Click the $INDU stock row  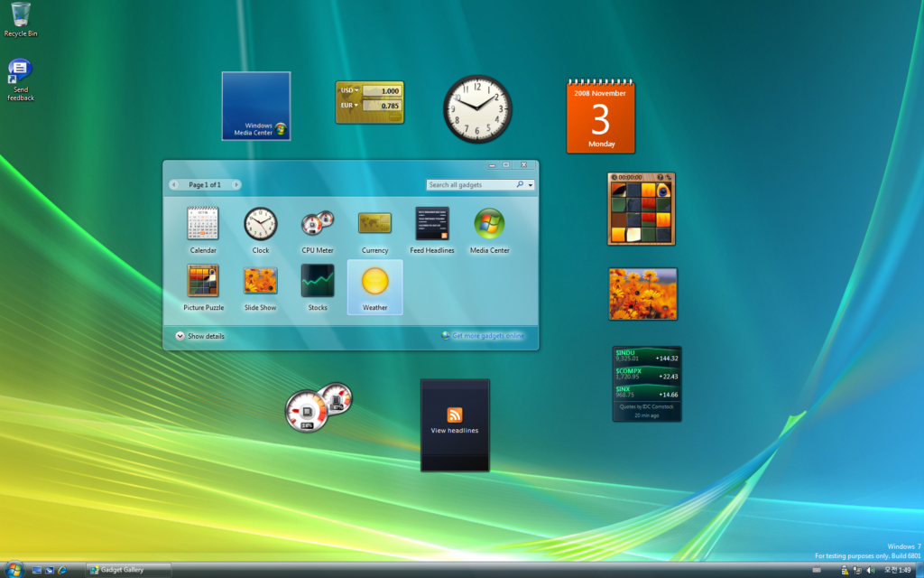coord(647,356)
